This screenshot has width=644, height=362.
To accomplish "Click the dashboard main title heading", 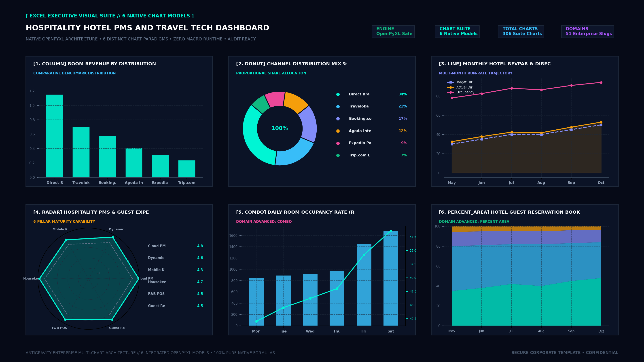I will click(148, 28).
